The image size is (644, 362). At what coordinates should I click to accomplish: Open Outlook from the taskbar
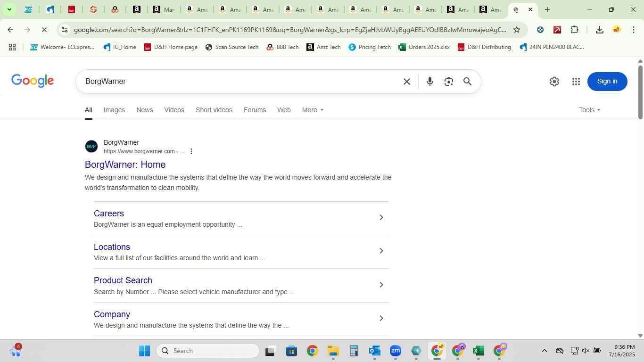[x=374, y=351]
